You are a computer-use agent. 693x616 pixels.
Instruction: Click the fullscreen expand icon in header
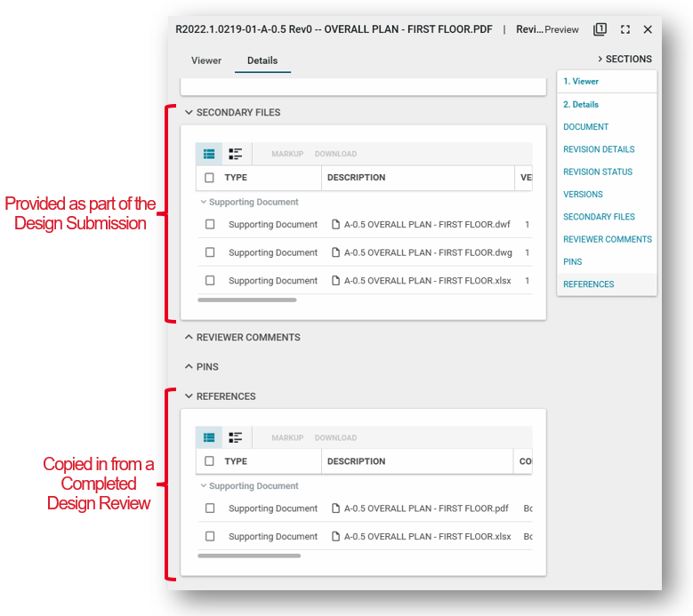point(625,29)
